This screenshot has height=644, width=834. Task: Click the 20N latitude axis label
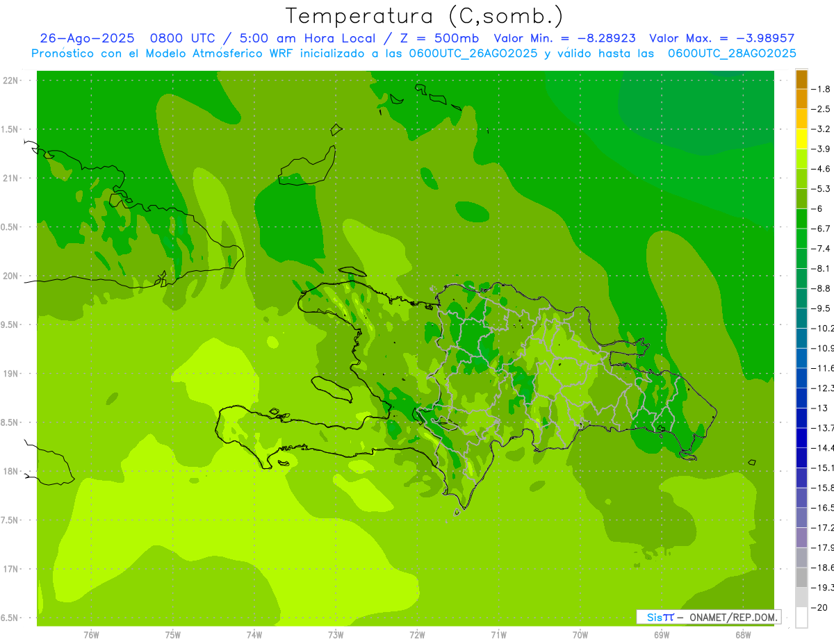(x=12, y=276)
